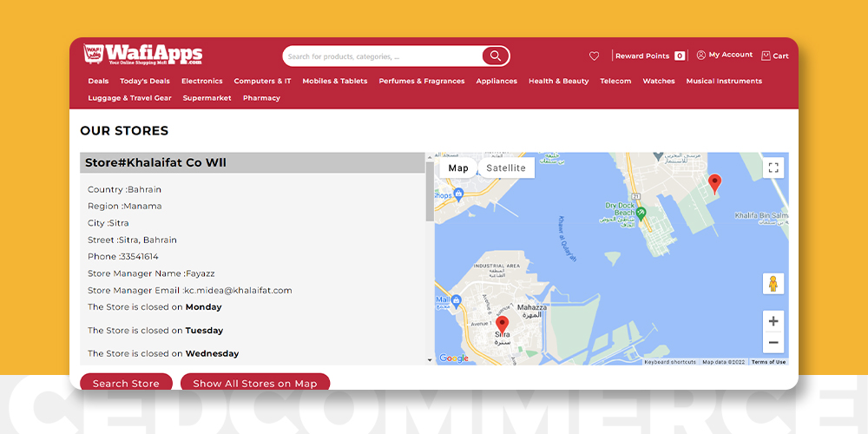
Task: Zoom out the map with minus button
Action: click(x=773, y=343)
